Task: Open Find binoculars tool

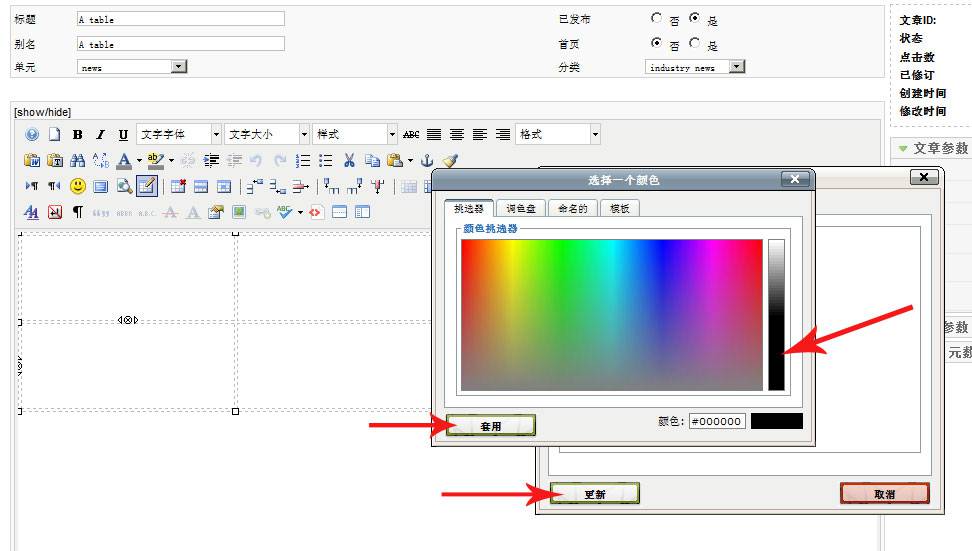Action: pos(77,161)
